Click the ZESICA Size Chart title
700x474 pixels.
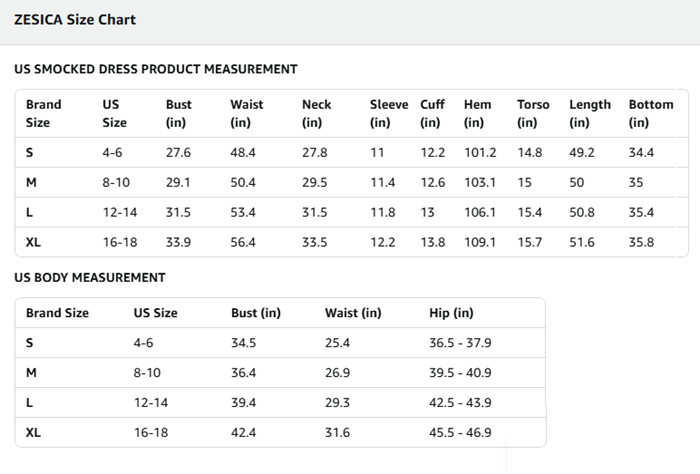pos(75,20)
